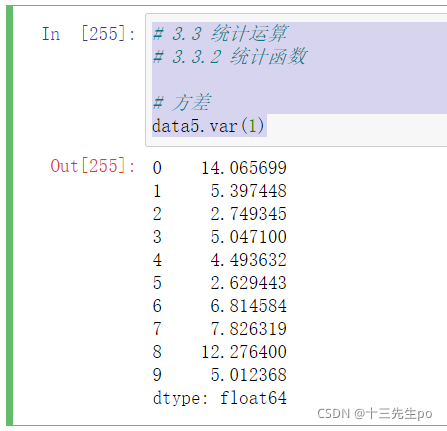Image resolution: width=447 pixels, height=431 pixels.
Task: Click output value 2.629443
Action: click(x=249, y=283)
